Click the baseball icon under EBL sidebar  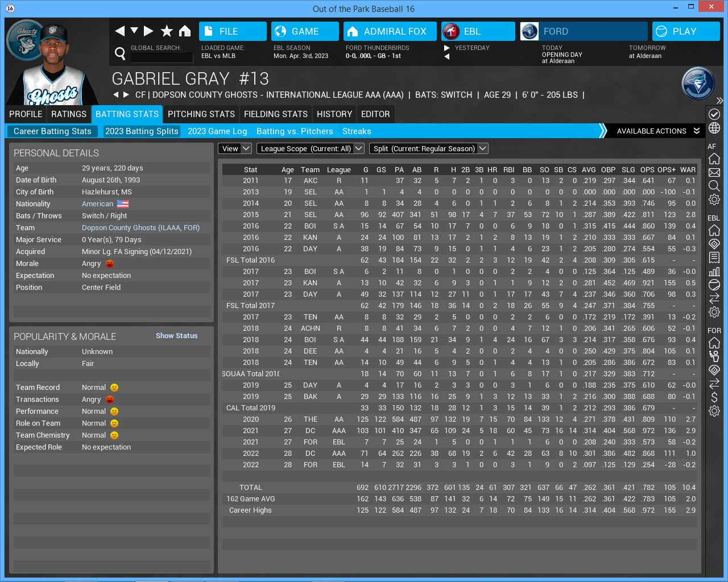(x=714, y=285)
